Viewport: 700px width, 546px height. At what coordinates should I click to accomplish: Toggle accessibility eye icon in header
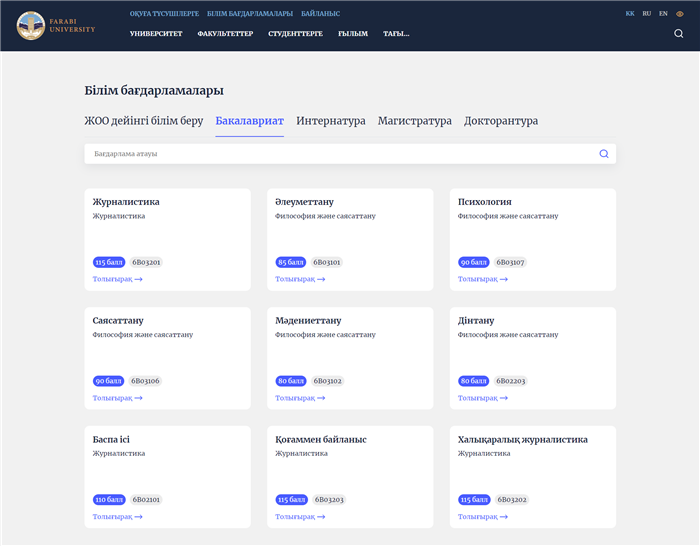click(x=680, y=14)
